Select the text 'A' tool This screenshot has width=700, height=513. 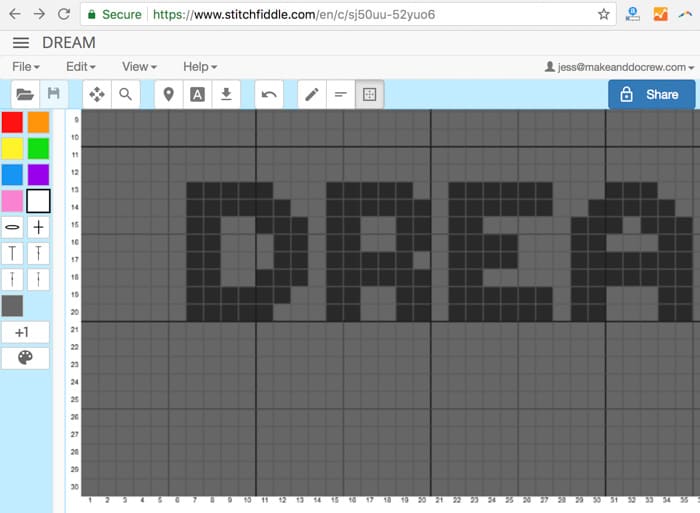(197, 94)
